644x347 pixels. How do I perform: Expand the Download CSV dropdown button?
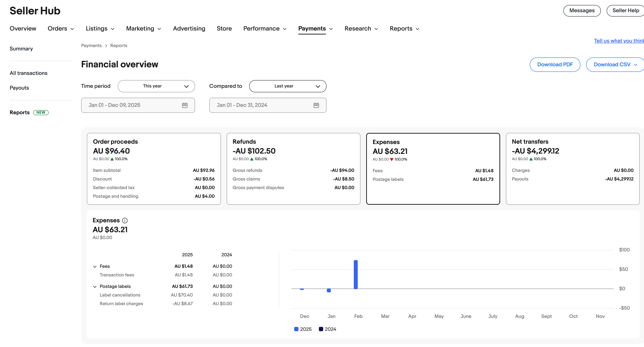click(615, 64)
